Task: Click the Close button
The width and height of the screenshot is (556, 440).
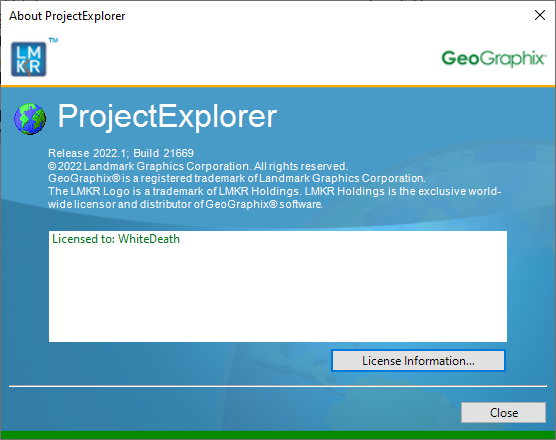Action: coord(503,412)
